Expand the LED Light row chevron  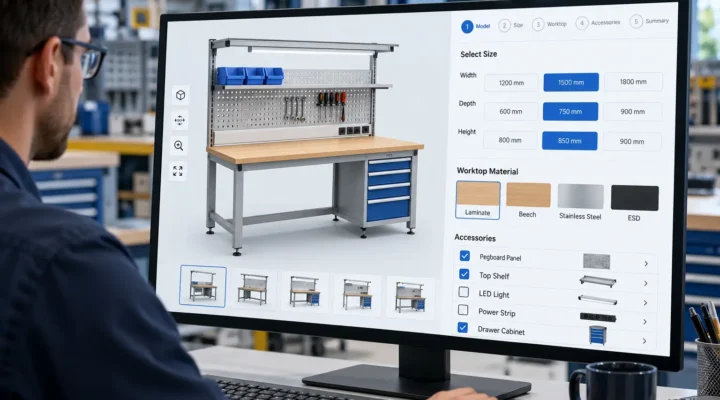point(645,303)
